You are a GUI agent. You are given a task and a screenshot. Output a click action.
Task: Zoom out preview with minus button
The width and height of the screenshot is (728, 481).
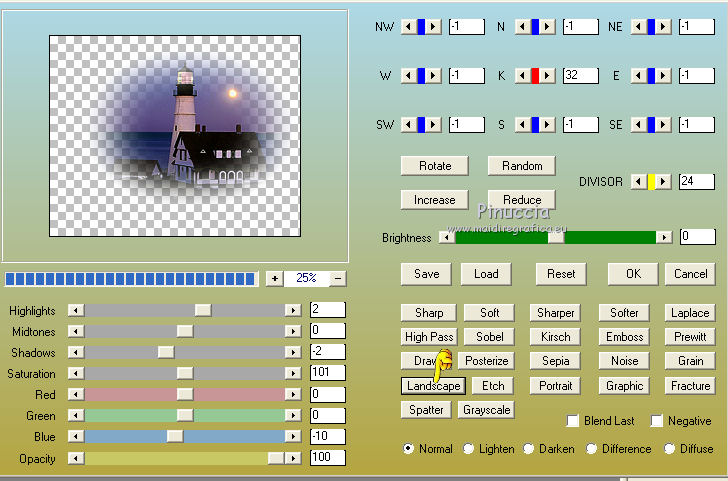coord(338,279)
